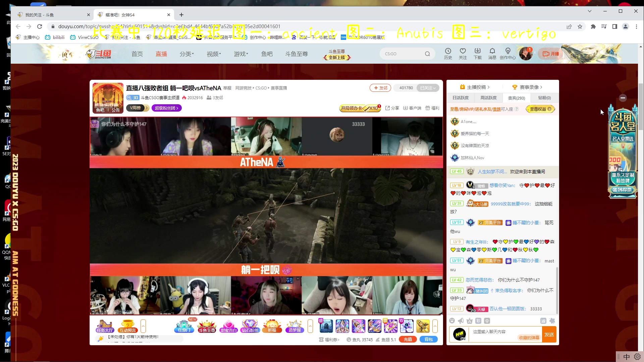Click the 客户端 client download icon
644x362 pixels.
pos(412,108)
